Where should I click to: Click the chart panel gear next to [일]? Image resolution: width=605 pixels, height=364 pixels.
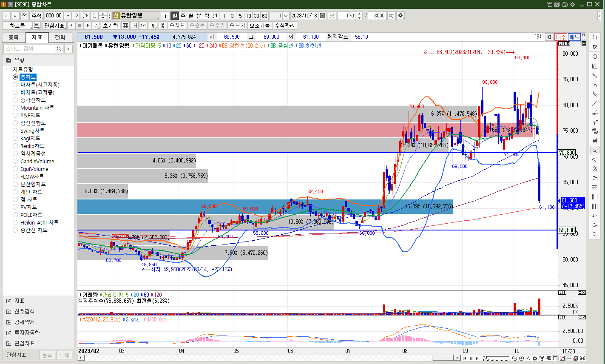tap(549, 37)
